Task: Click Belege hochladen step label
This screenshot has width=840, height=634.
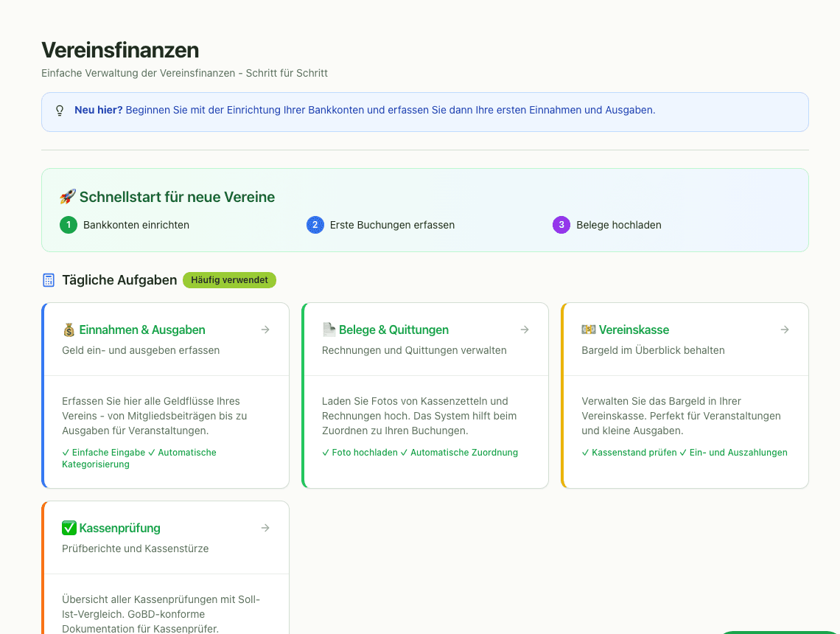Action: coord(619,225)
